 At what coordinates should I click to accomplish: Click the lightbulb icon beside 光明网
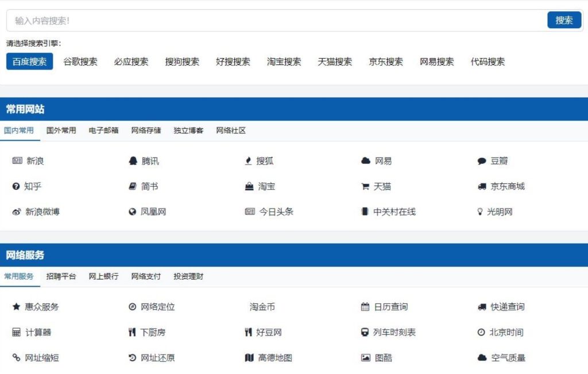pyautogui.click(x=481, y=211)
